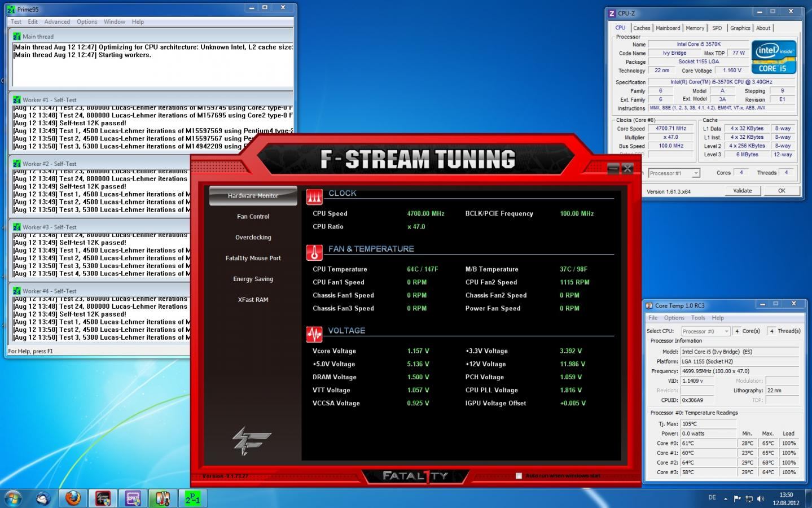Viewport: 812px width, 508px height.
Task: Open Prime95's Help menu
Action: 138,21
